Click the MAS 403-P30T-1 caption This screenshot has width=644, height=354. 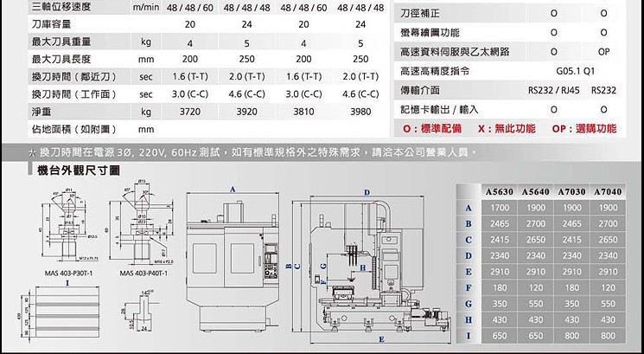pos(68,273)
